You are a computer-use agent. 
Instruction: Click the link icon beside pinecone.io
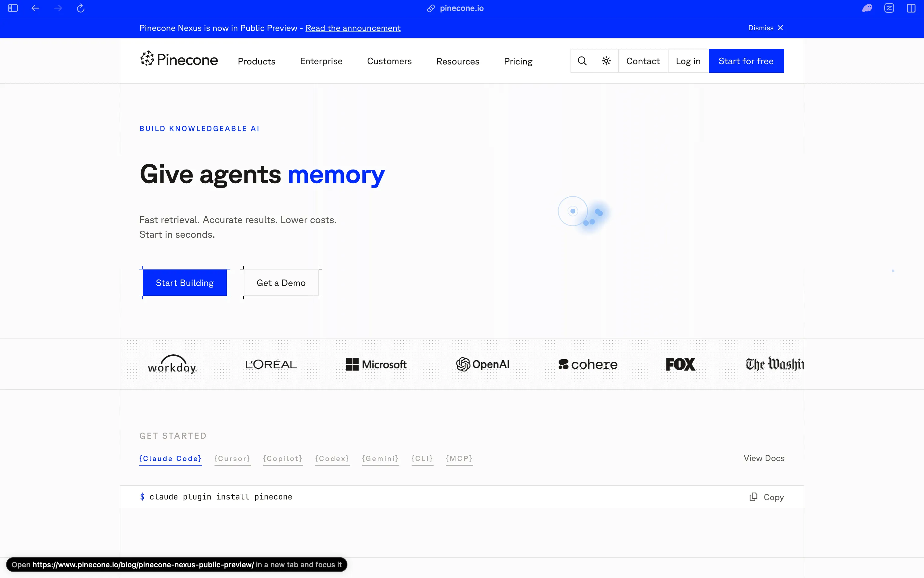(431, 9)
